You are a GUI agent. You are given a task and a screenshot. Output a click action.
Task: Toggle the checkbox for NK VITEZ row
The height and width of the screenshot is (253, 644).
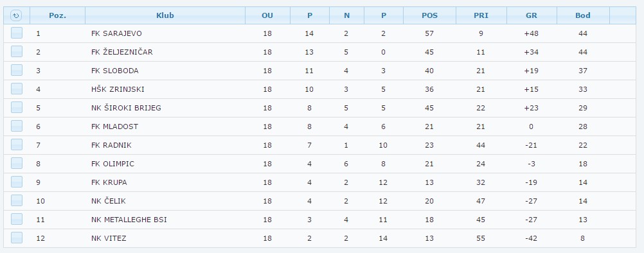coord(17,238)
